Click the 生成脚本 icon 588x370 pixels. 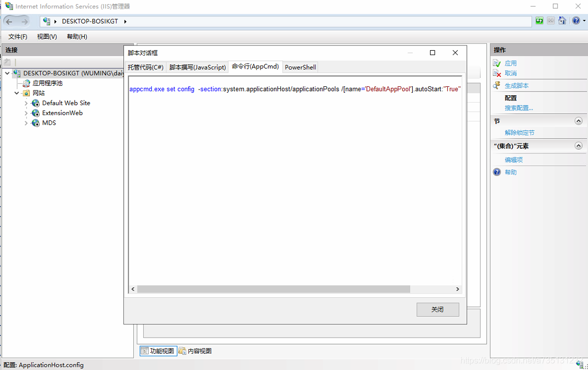point(497,85)
